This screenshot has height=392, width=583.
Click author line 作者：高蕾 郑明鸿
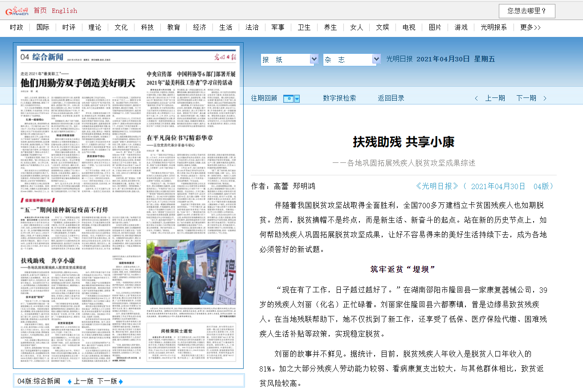pyautogui.click(x=283, y=186)
